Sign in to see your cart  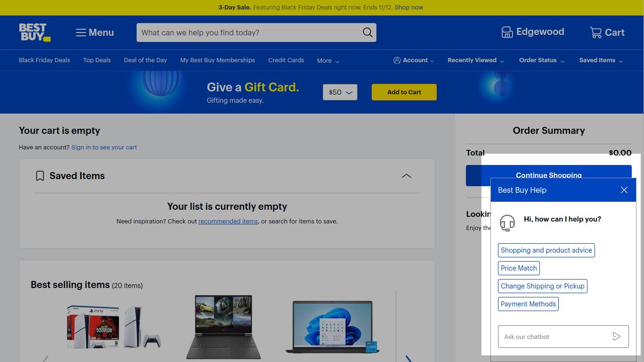point(104,148)
